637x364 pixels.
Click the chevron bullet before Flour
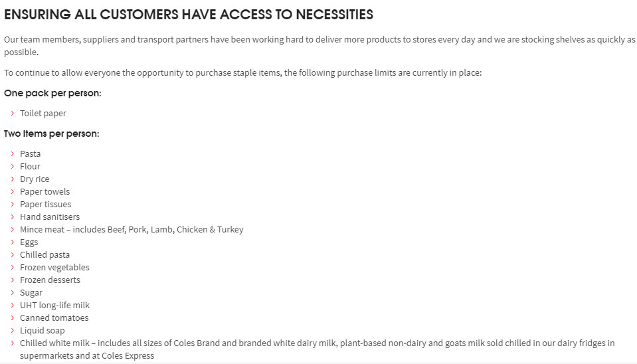tap(12, 167)
